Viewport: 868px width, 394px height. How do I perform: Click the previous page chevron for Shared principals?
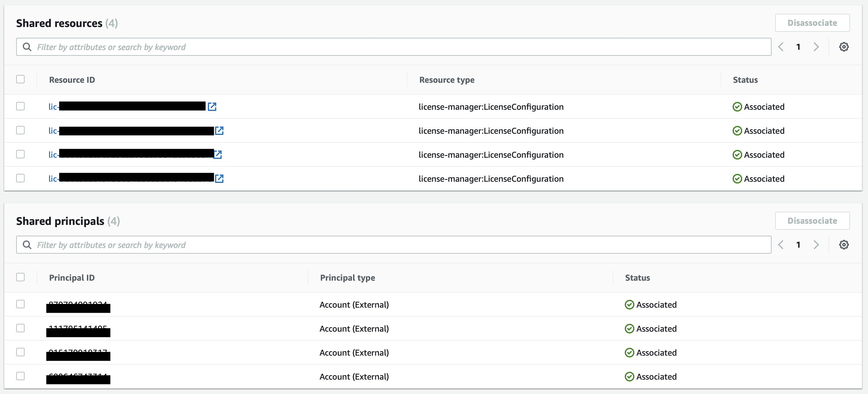pos(781,245)
